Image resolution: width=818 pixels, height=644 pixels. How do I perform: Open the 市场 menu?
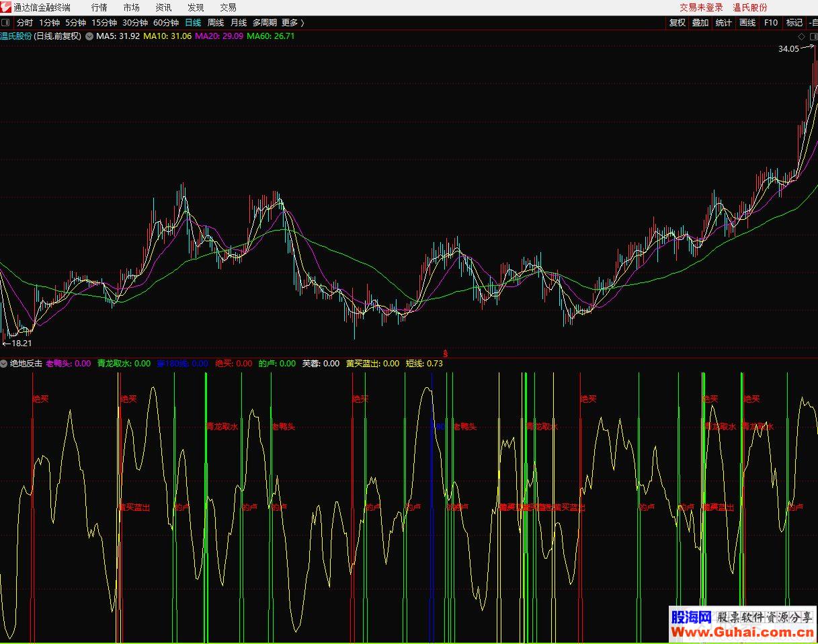click(x=131, y=7)
